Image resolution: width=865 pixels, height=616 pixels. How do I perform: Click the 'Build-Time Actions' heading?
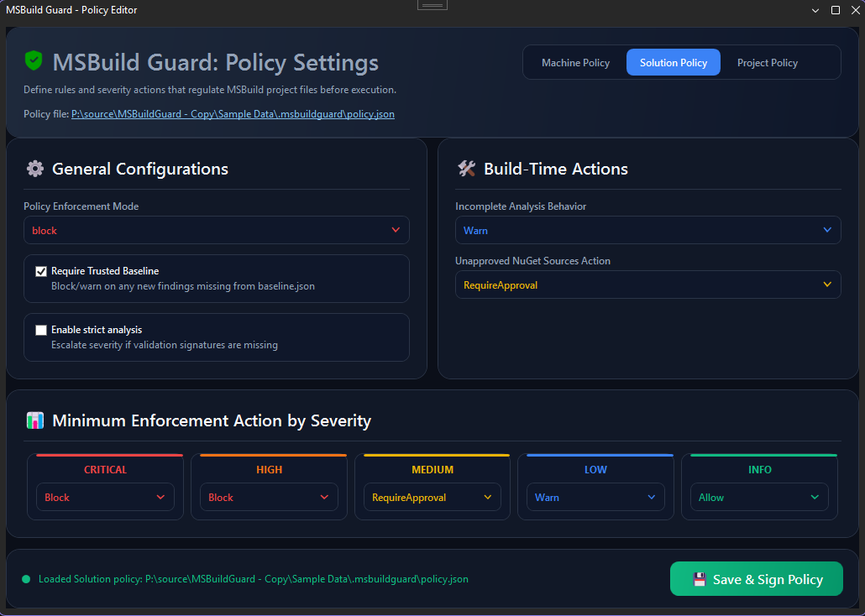(x=555, y=169)
